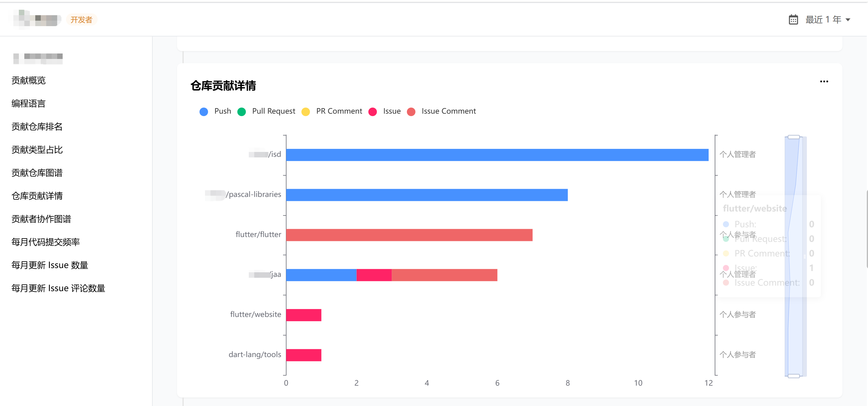Open 每月代码提交频率 section
Viewport: 868px width, 406px height.
coord(46,242)
